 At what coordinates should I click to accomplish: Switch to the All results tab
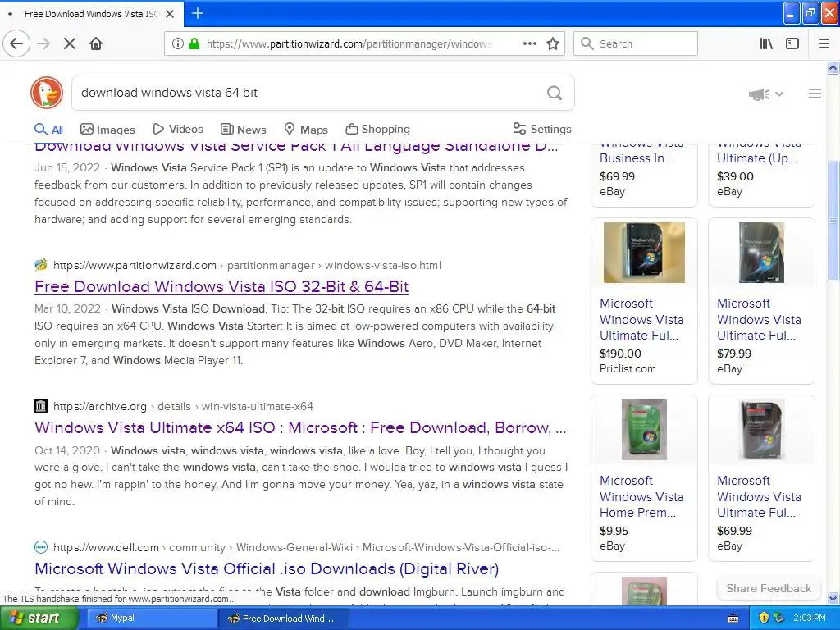pos(48,129)
